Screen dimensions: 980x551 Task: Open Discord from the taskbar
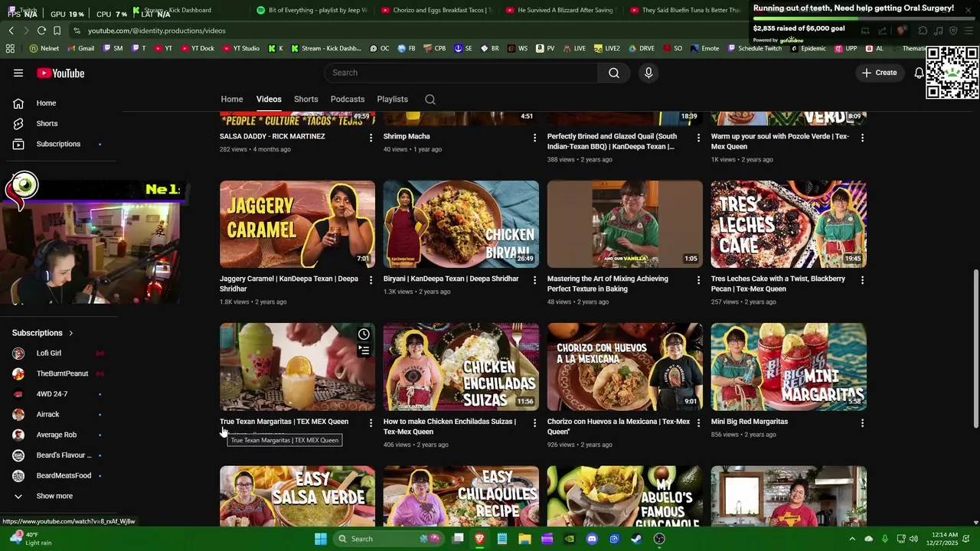[x=592, y=539]
